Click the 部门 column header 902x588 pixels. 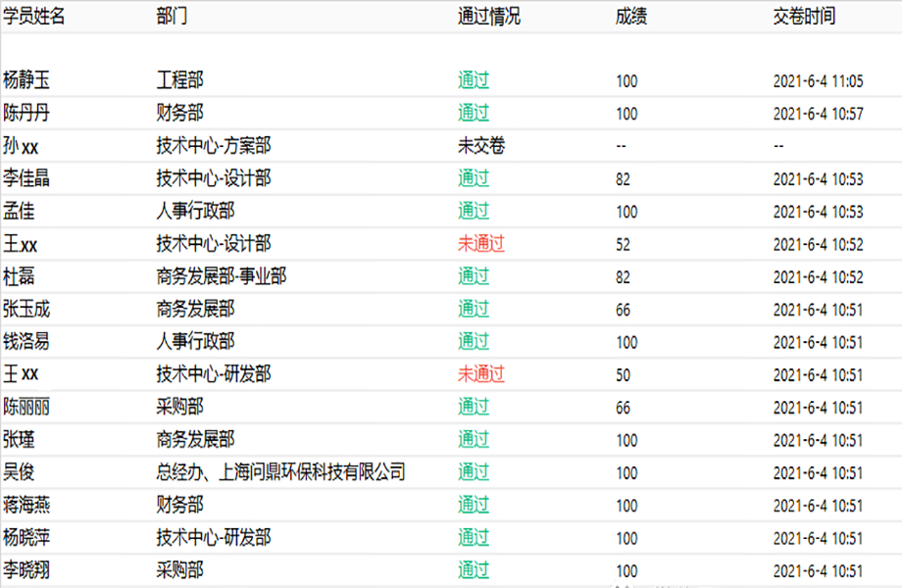click(x=172, y=17)
